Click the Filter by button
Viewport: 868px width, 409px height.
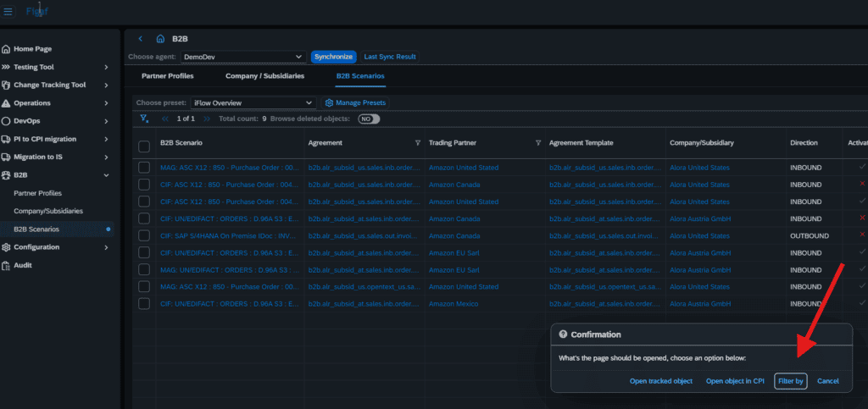[x=791, y=381]
